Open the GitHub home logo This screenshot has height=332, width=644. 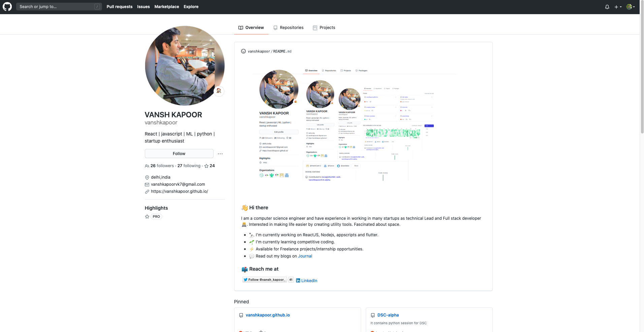pos(7,7)
